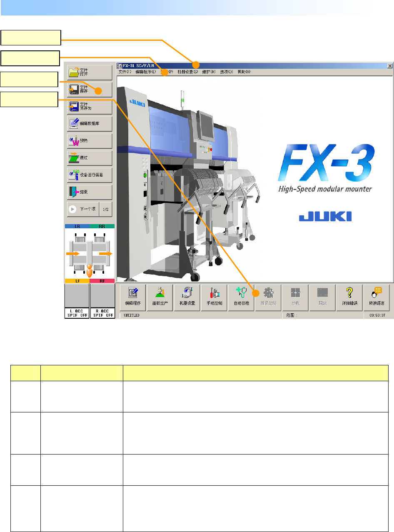Image resolution: width=394 pixels, height=532 pixels.
Task: Click the 通过 (pass-through) button
Action: click(x=90, y=158)
